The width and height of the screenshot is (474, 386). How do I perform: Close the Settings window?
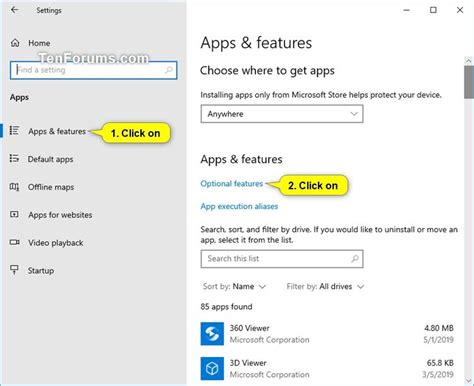pyautogui.click(x=460, y=10)
